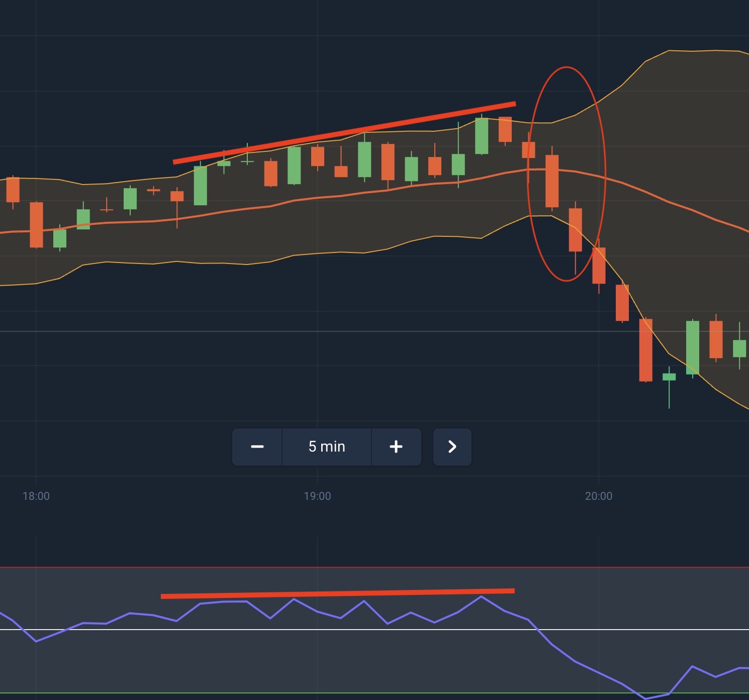This screenshot has height=700, width=749.
Task: Click the green oversold level line
Action: pyautogui.click(x=352, y=693)
